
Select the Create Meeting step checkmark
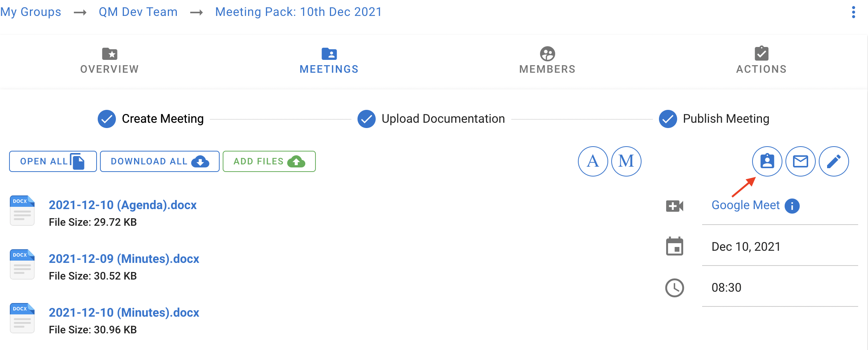click(x=107, y=119)
